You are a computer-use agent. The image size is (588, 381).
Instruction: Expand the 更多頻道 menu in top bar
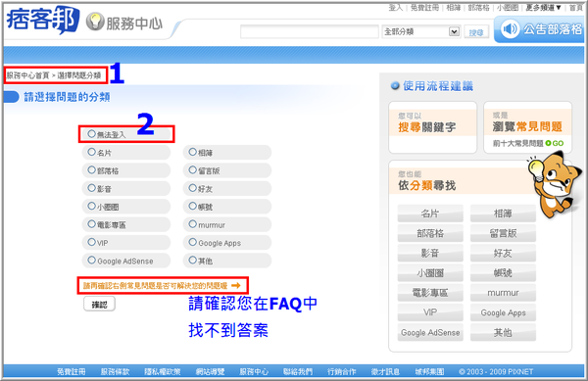tap(543, 8)
